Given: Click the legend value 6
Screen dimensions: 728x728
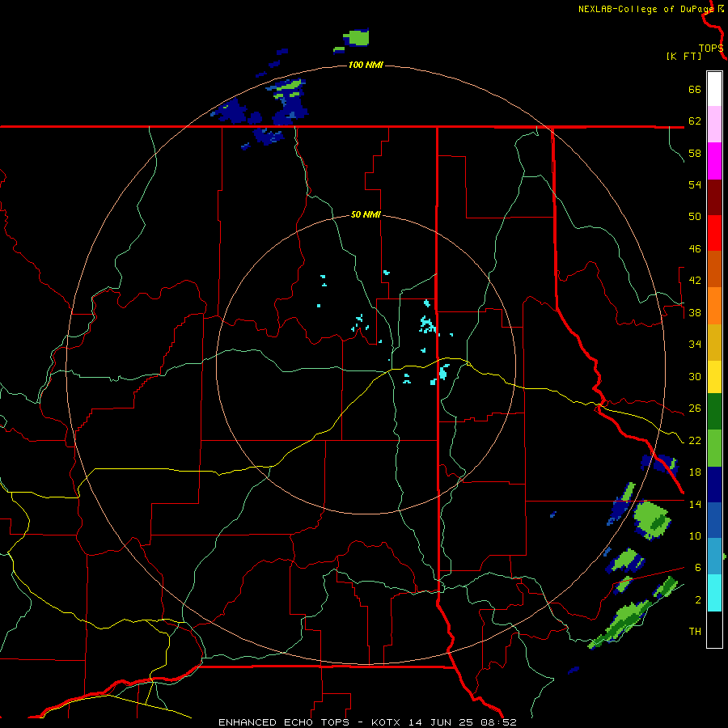Looking at the screenshot, I should click(x=698, y=567).
